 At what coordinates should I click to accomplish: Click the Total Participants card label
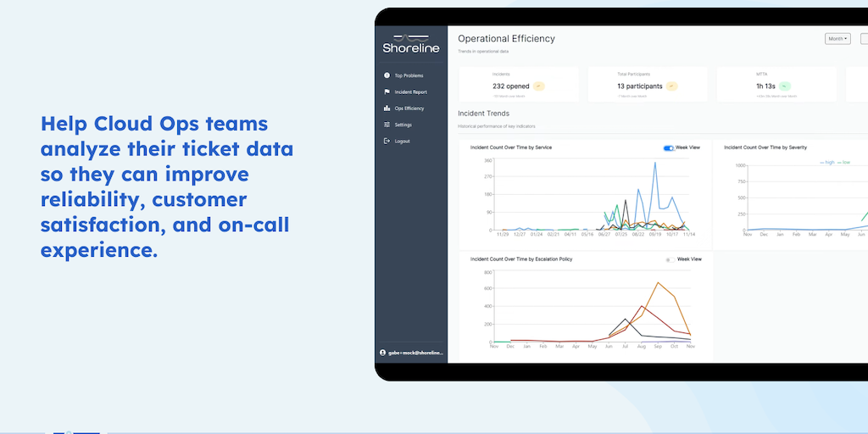point(633,74)
